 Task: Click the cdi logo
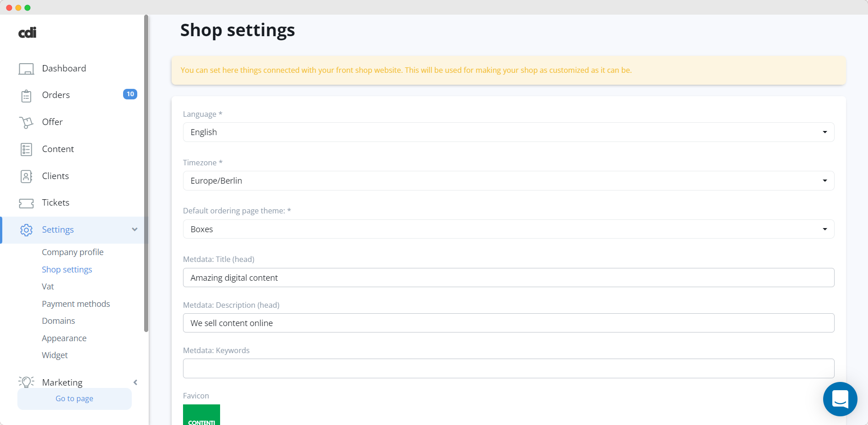pyautogui.click(x=27, y=33)
